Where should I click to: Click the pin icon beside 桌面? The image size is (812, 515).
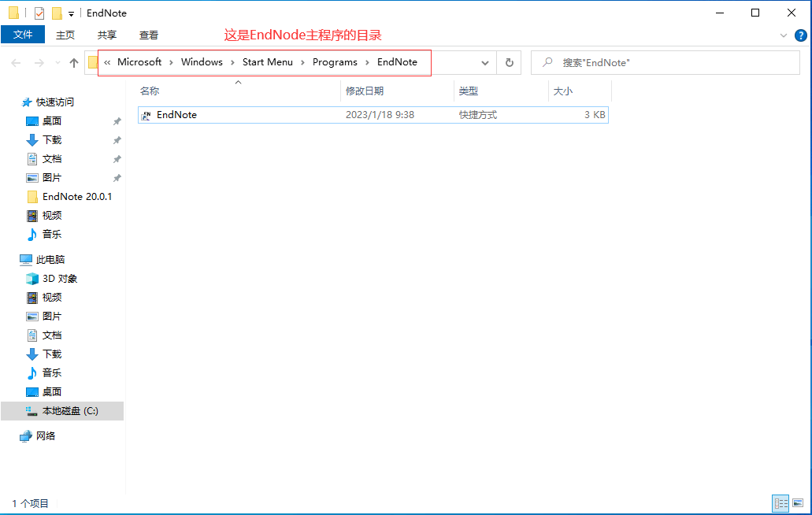pyautogui.click(x=117, y=121)
